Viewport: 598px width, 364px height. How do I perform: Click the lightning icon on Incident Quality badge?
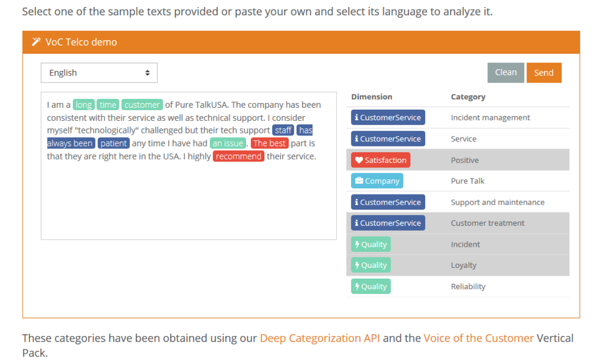(357, 245)
